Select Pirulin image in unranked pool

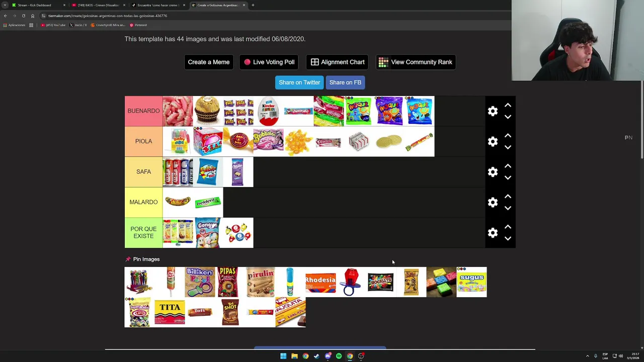point(260,282)
